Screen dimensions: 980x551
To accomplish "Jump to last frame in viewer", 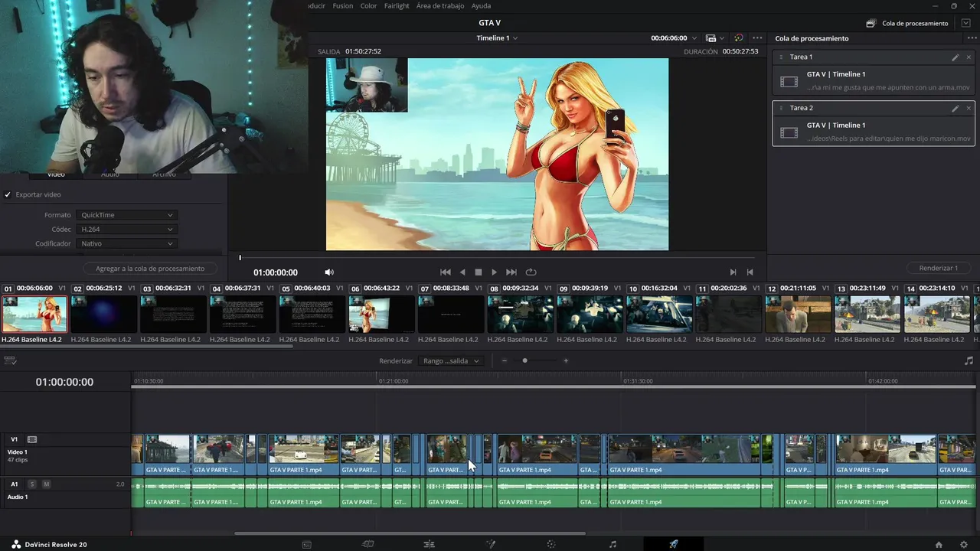I will pyautogui.click(x=511, y=272).
